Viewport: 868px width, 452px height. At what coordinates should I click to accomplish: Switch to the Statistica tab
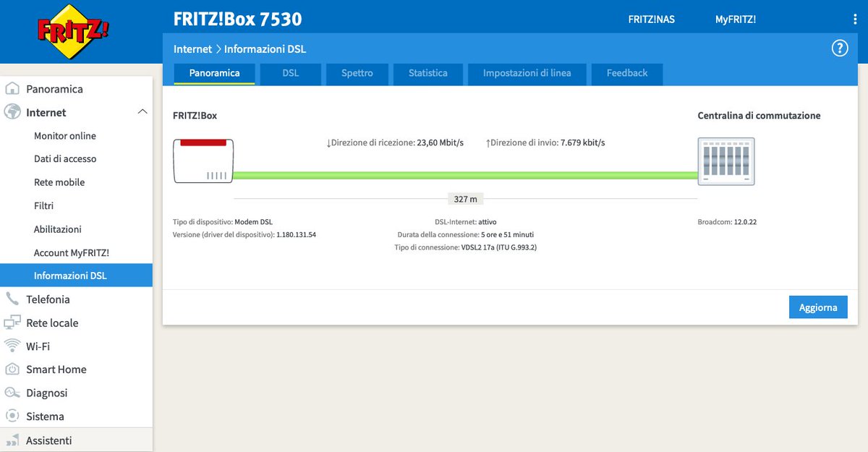click(428, 73)
